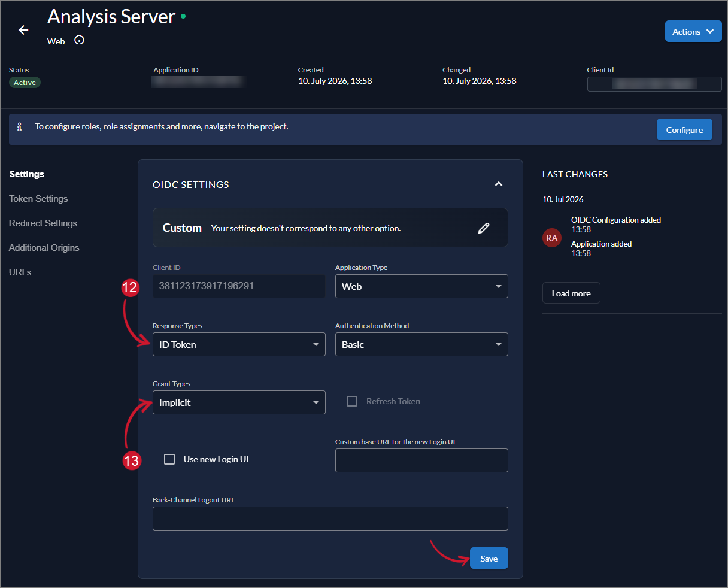Go to Token Settings in sidebar

[38, 199]
